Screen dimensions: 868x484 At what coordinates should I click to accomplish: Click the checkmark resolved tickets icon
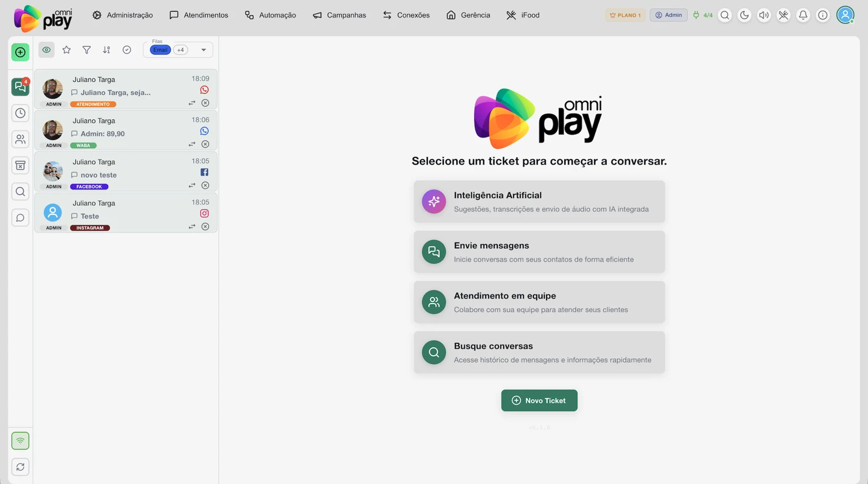[x=127, y=50]
